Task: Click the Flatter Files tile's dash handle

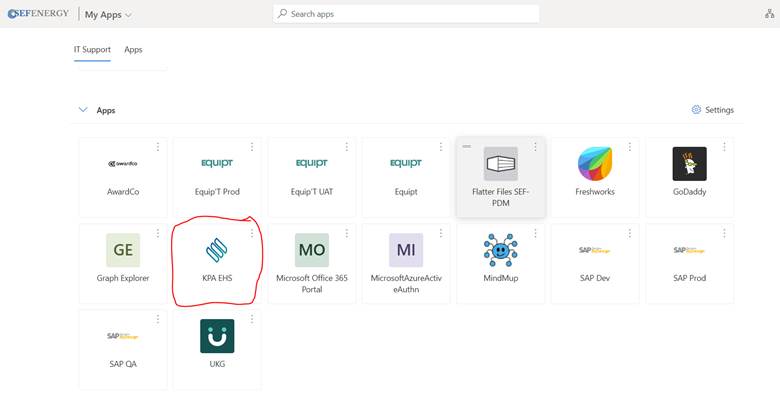Action: pyautogui.click(x=466, y=146)
